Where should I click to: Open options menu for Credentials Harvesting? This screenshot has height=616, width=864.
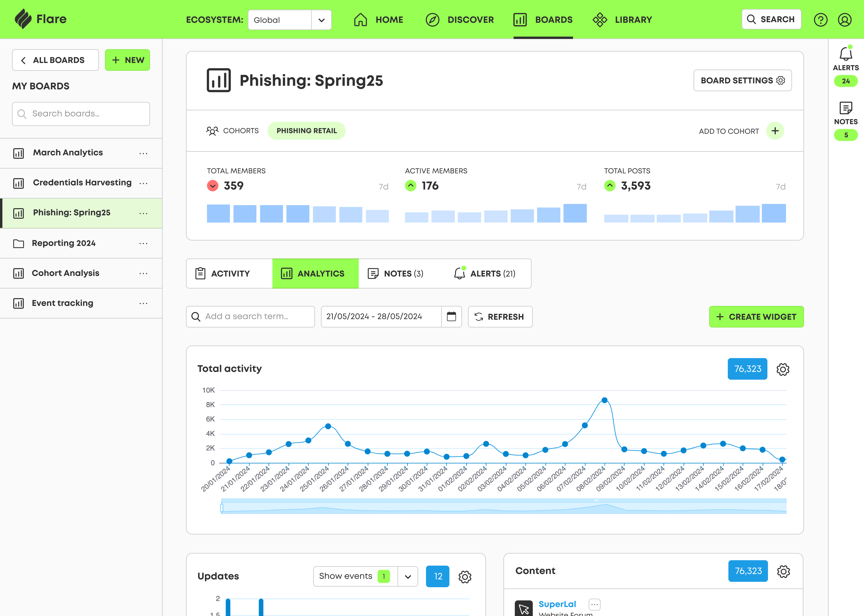(143, 183)
